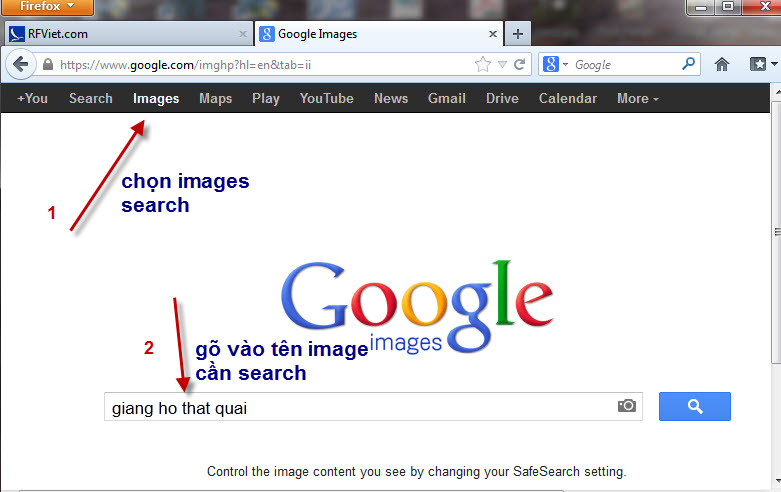Close the Google Images tab
The image size is (781, 492).
[x=492, y=34]
